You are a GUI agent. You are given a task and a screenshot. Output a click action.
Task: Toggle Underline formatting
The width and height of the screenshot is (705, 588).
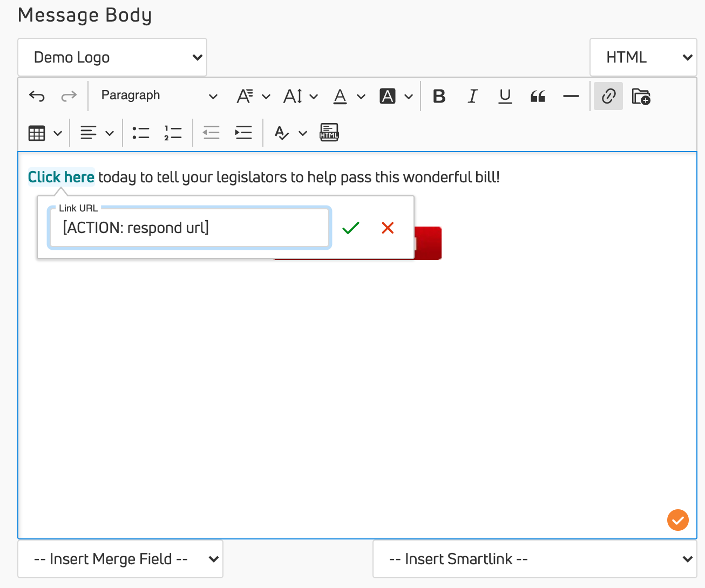click(505, 96)
